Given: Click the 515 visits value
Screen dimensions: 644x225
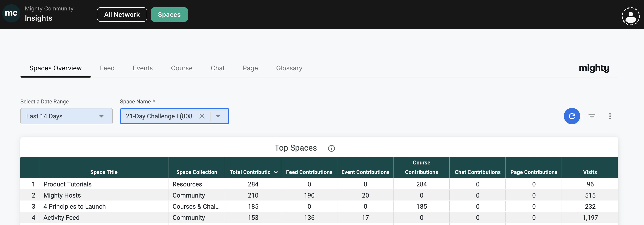Looking at the screenshot, I should pyautogui.click(x=590, y=195).
